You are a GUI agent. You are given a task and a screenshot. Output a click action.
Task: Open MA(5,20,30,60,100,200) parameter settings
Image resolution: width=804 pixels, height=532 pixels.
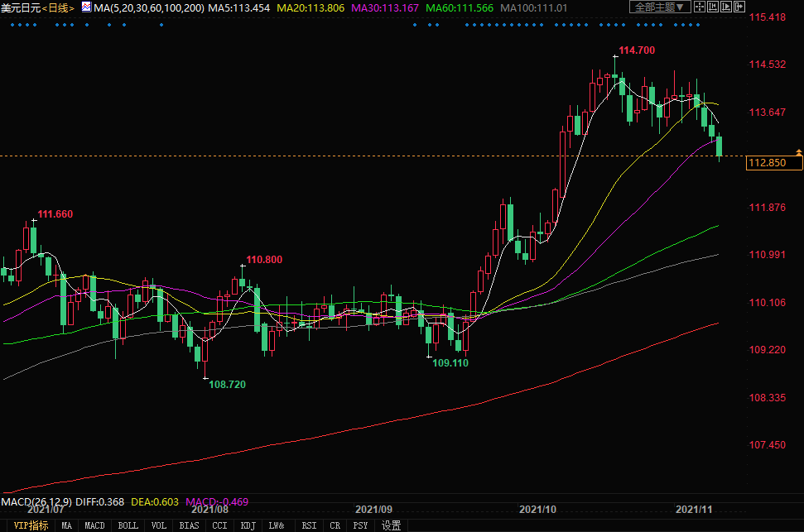(150, 7)
